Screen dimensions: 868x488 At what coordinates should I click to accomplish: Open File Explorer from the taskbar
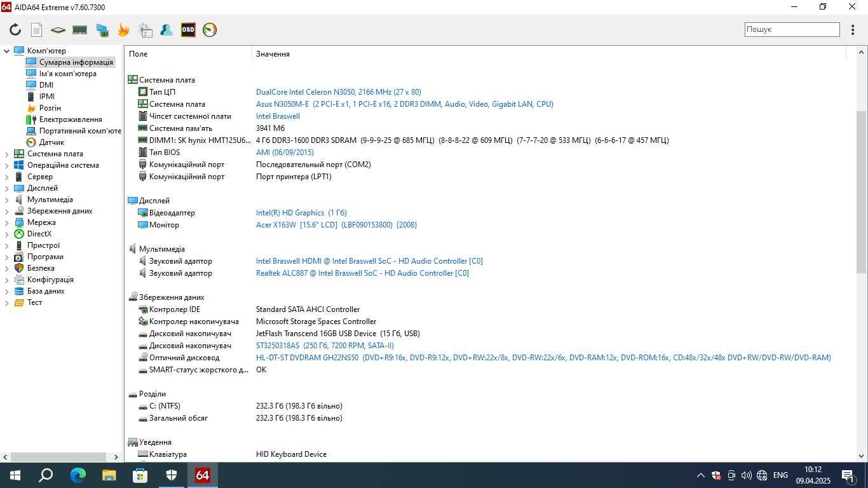109,475
